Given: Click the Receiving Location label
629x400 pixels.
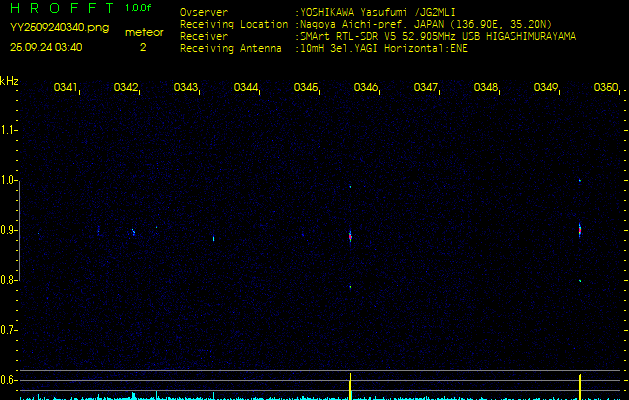Looking at the screenshot, I should [x=234, y=24].
